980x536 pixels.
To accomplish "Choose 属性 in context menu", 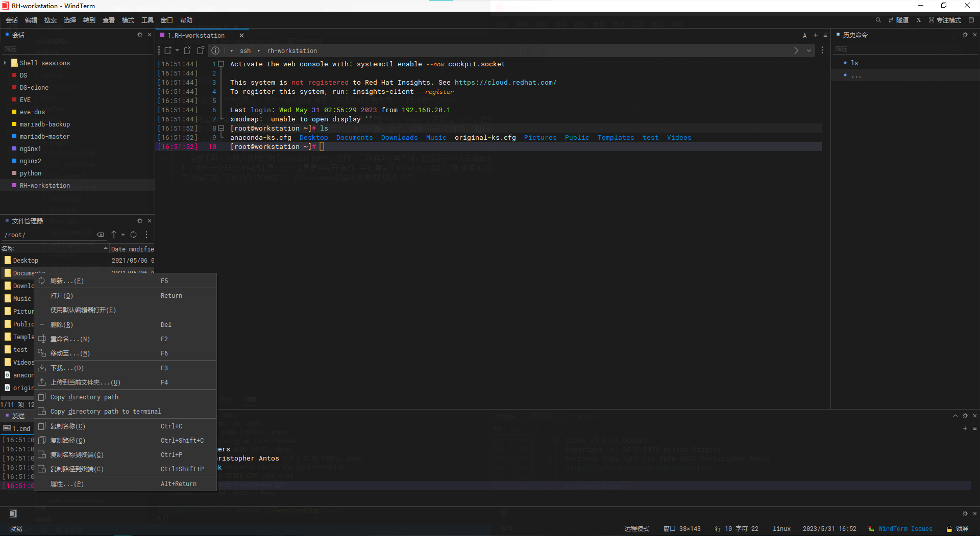I will tap(126, 484).
